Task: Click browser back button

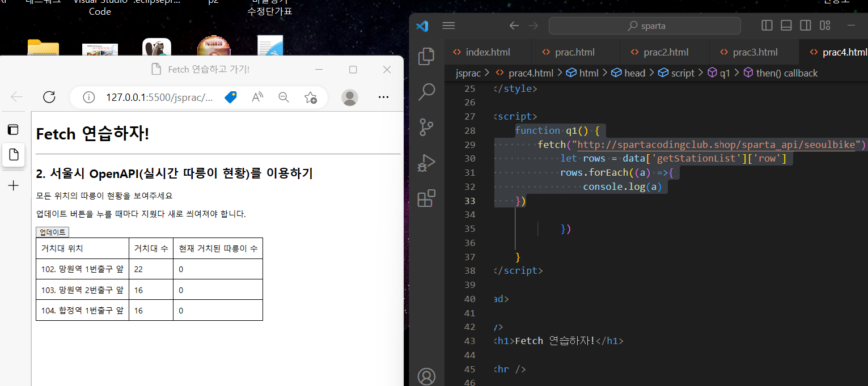Action: [17, 97]
